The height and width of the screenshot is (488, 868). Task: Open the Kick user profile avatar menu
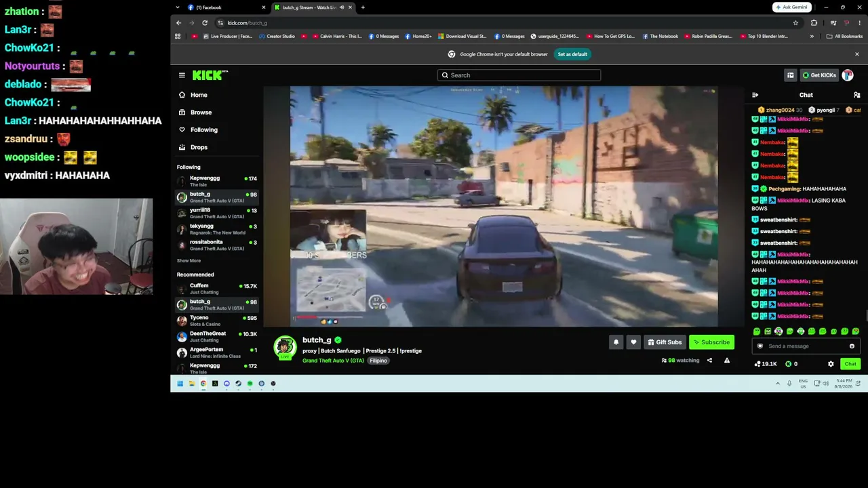(x=848, y=75)
